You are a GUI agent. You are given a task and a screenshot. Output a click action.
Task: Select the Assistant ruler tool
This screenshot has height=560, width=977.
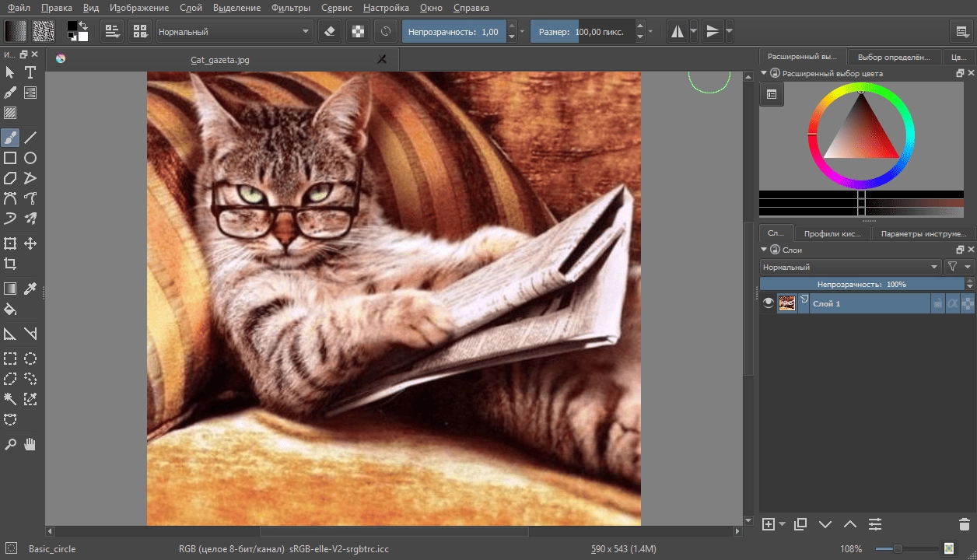point(10,334)
